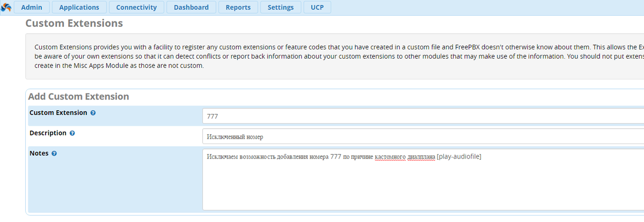
Task: Expand the Settings menu
Action: pyautogui.click(x=281, y=8)
